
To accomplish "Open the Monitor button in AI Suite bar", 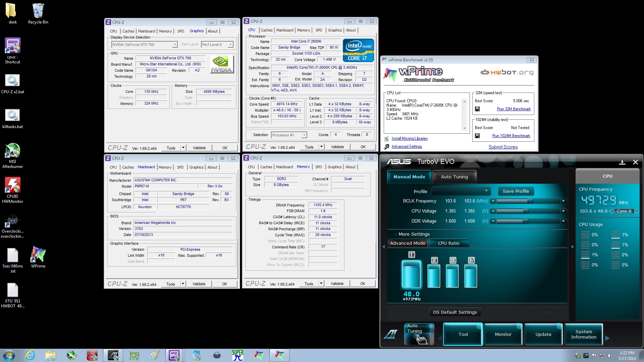I will (x=503, y=334).
